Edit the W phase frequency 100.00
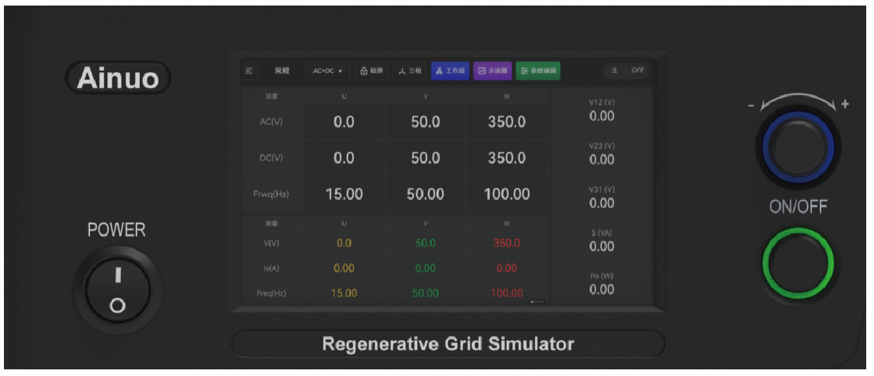Viewport: 874px width, 376px height. (x=507, y=194)
